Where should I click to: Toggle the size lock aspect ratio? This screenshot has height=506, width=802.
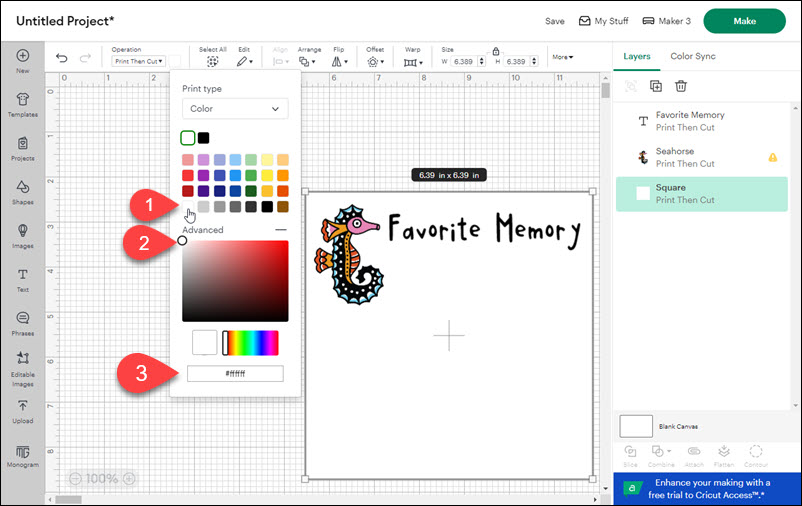(x=495, y=50)
